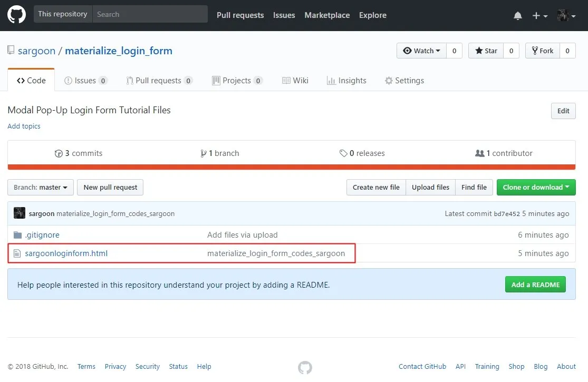
Task: Star this repository
Action: (x=486, y=51)
